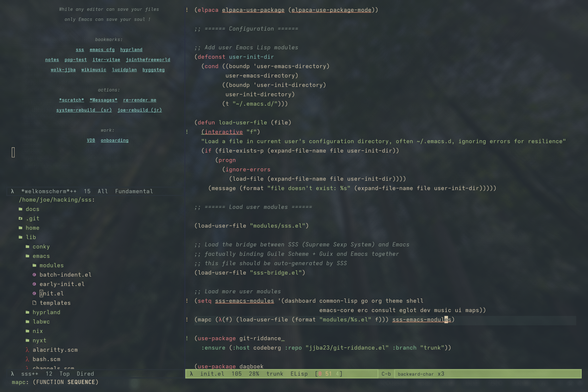
Task: Click the home folder icon
Action: [x=21, y=228]
